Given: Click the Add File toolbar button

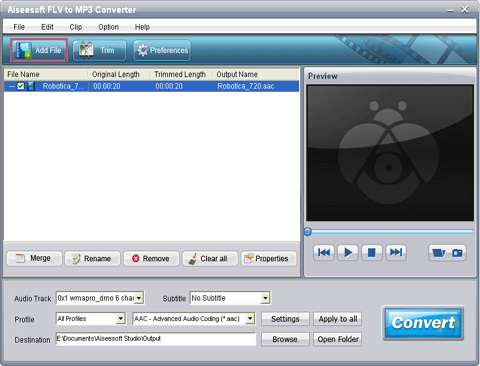Looking at the screenshot, I should coord(39,50).
